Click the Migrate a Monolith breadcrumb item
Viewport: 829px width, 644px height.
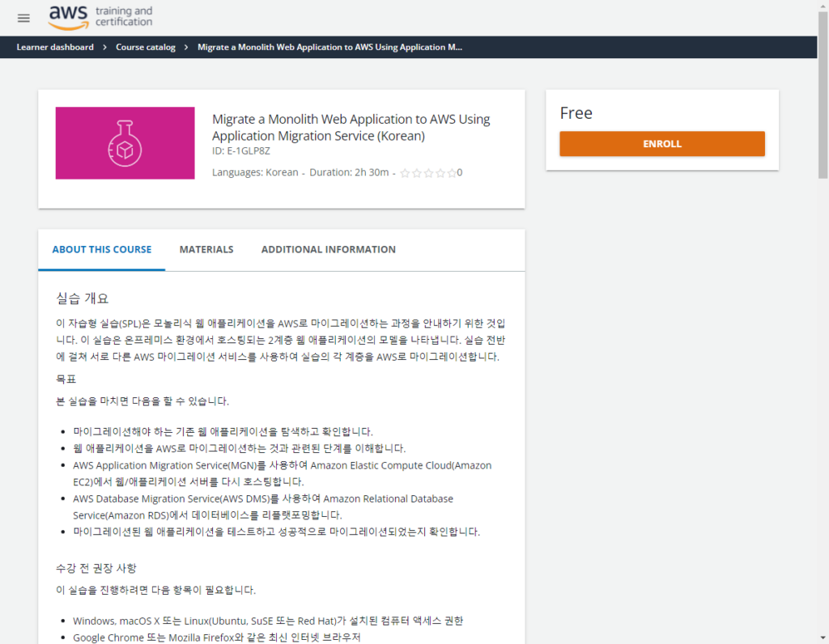point(330,47)
